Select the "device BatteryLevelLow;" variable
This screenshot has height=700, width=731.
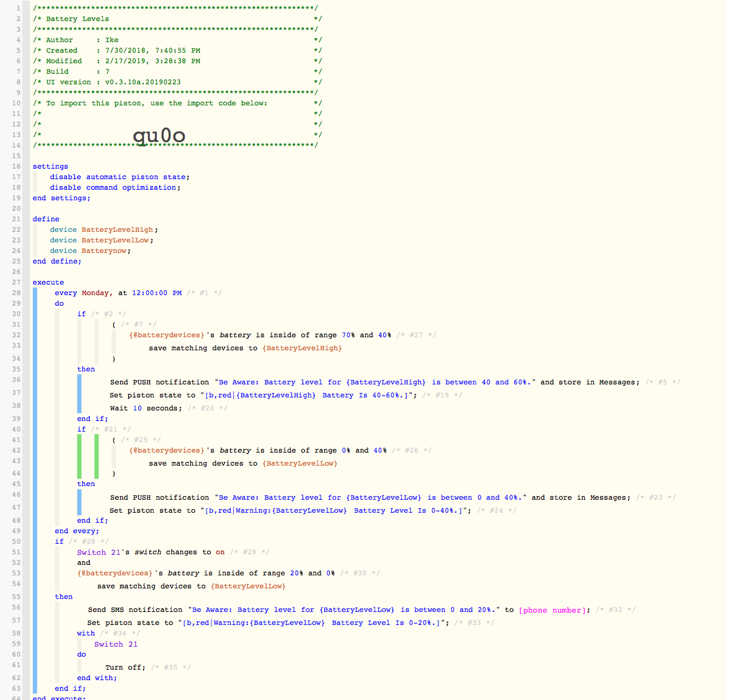pyautogui.click(x=102, y=241)
